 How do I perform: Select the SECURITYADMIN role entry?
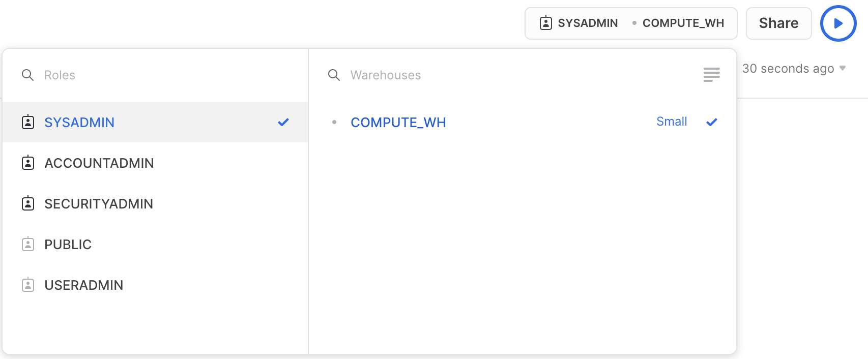click(98, 203)
